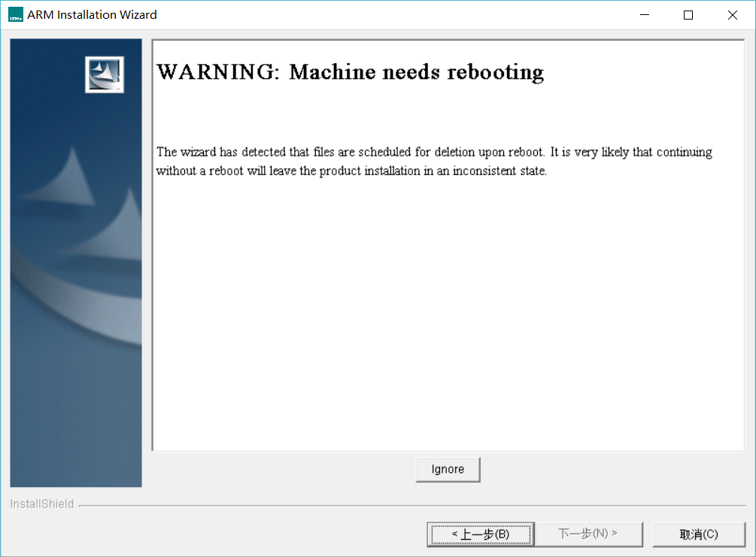756x557 pixels.
Task: Click the reboot warning paragraph text
Action: 434,162
